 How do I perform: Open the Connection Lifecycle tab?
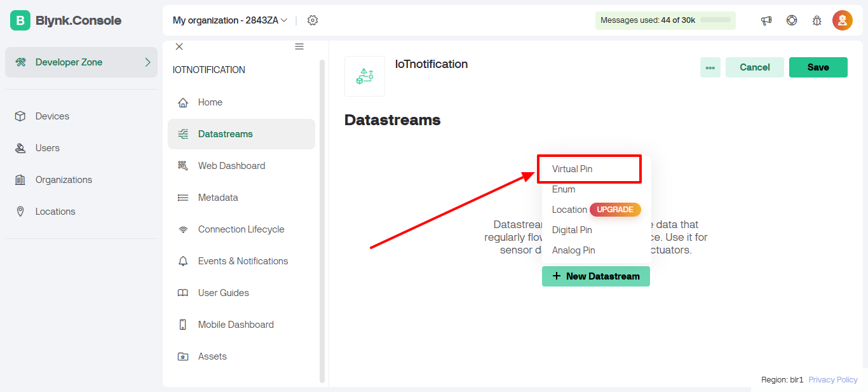(x=241, y=229)
